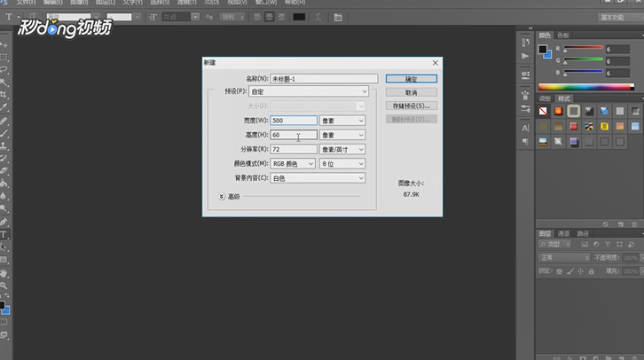The height and width of the screenshot is (360, 644).
Task: Click the create warped text icon
Action: coord(318,17)
